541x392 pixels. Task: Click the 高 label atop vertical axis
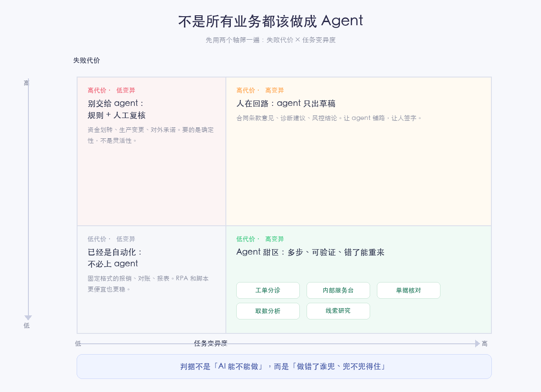pyautogui.click(x=26, y=83)
